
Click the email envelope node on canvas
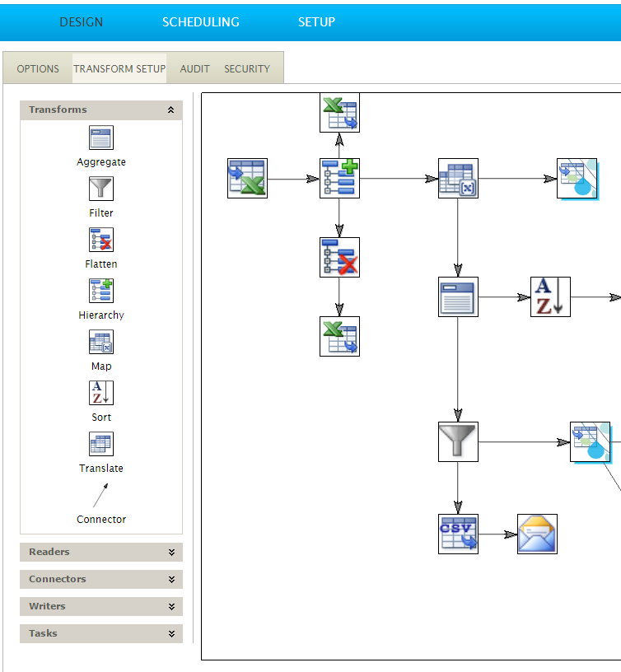(537, 534)
